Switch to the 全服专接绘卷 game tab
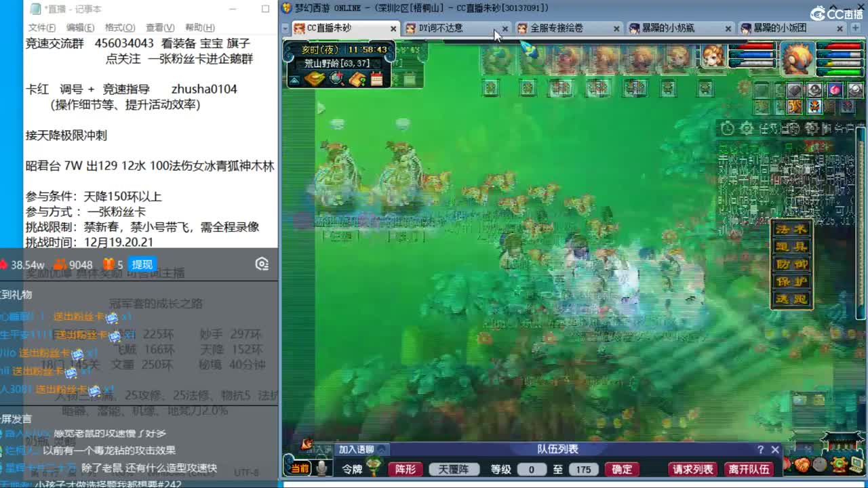Viewport: 868px width, 488px height. coord(568,28)
